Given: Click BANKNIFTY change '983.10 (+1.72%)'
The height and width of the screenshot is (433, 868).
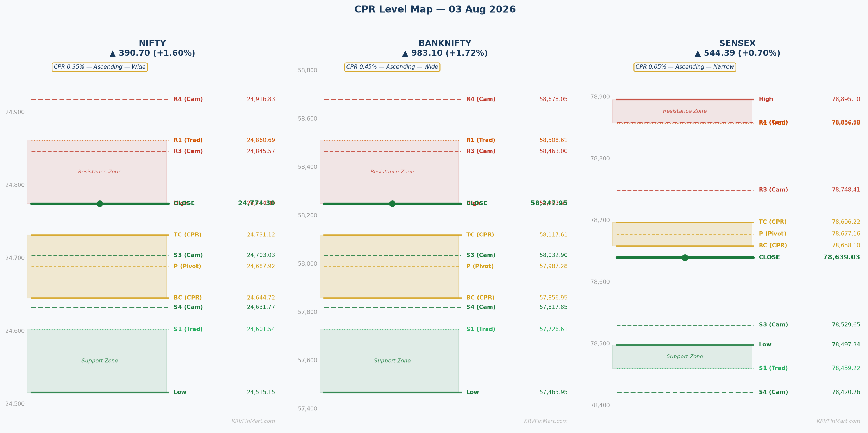Looking at the screenshot, I should pos(449,53).
